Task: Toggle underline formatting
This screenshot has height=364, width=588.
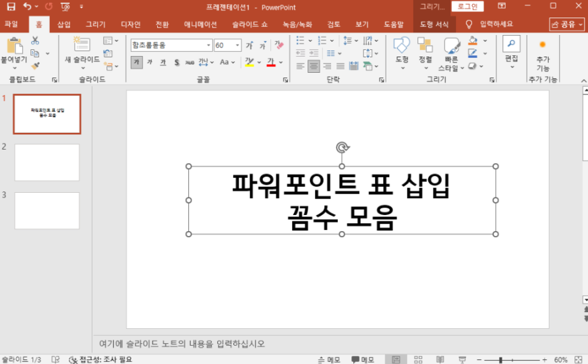Action: click(x=163, y=62)
